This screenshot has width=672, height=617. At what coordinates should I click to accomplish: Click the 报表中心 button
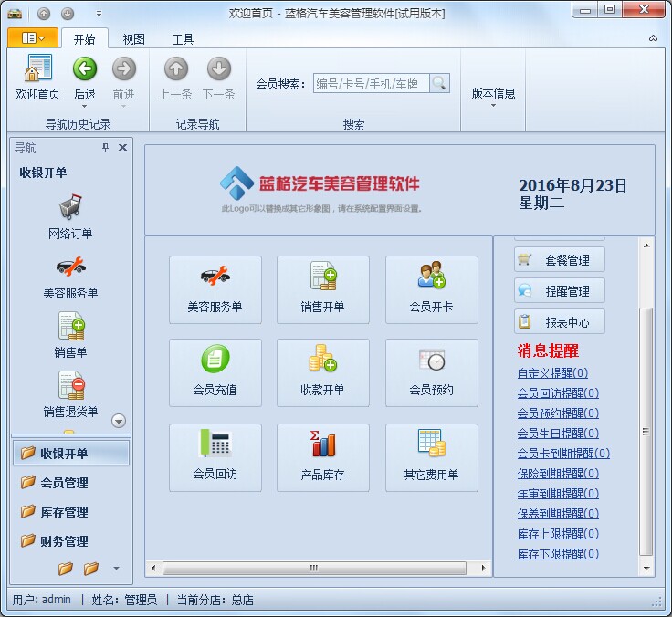click(559, 322)
